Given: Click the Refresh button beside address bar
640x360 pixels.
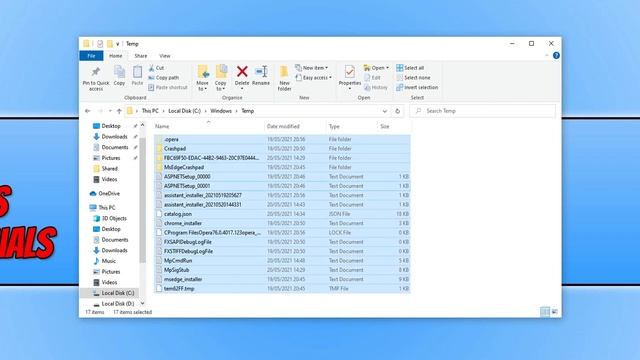Looking at the screenshot, I should click(x=398, y=111).
